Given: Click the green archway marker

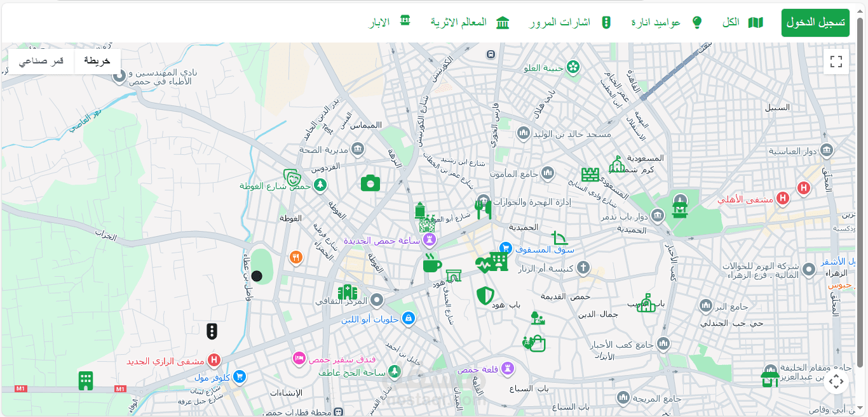Looking at the screenshot, I should pos(454,275).
